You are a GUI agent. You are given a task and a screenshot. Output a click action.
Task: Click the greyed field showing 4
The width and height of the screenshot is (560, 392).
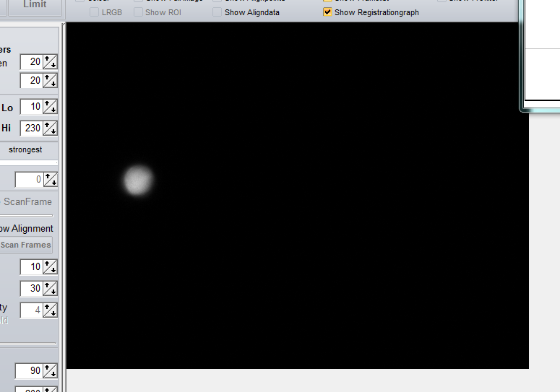31,310
